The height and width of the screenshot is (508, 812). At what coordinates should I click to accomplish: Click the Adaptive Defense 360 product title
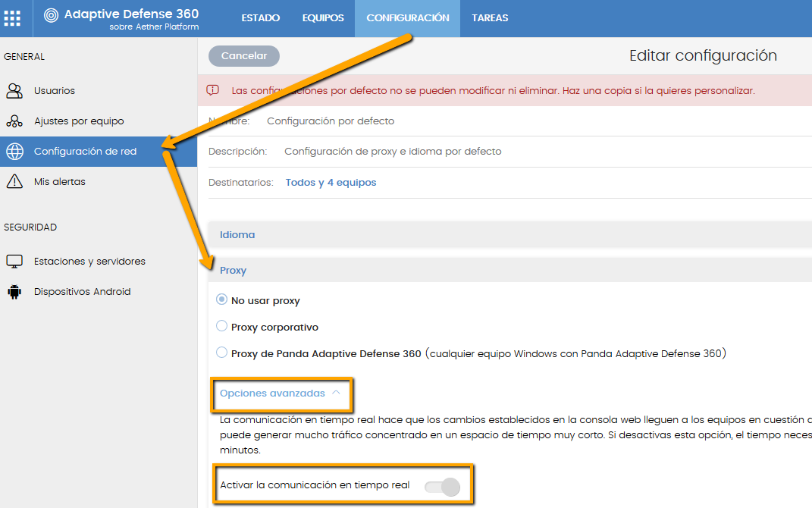131,14
